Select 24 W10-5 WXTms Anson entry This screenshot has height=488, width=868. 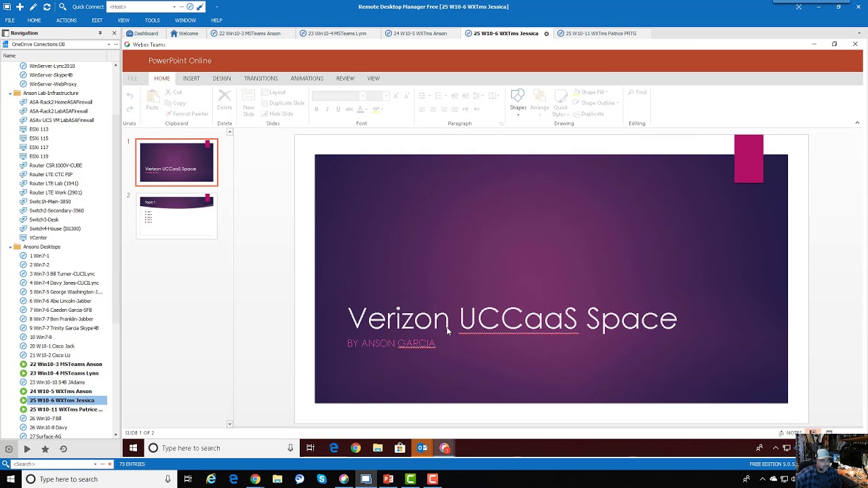(60, 391)
